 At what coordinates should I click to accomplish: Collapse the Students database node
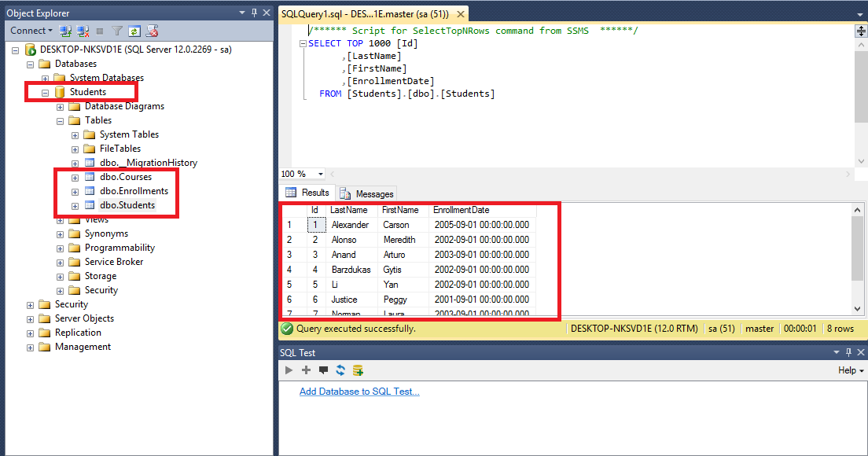[x=46, y=91]
